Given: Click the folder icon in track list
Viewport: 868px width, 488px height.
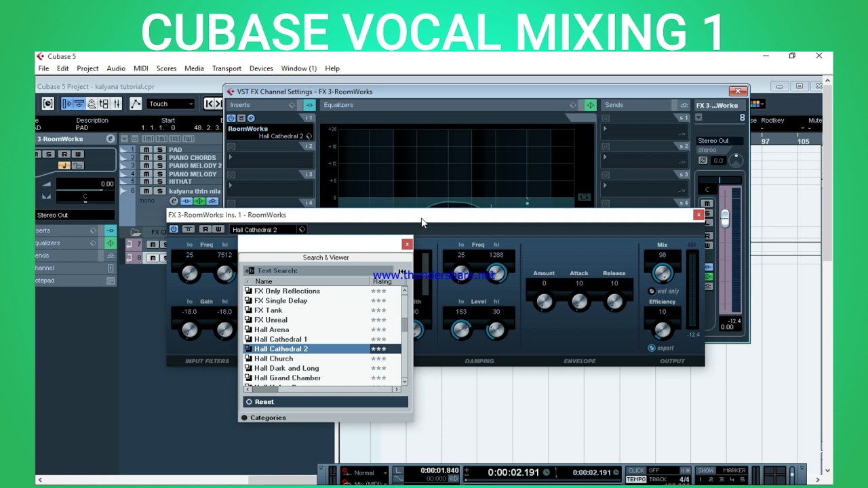Looking at the screenshot, I should (x=136, y=232).
